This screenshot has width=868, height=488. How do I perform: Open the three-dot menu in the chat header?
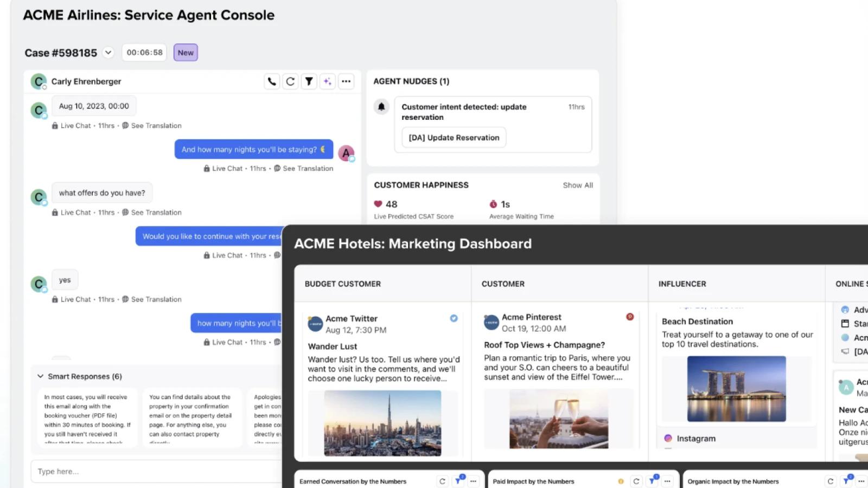(346, 81)
